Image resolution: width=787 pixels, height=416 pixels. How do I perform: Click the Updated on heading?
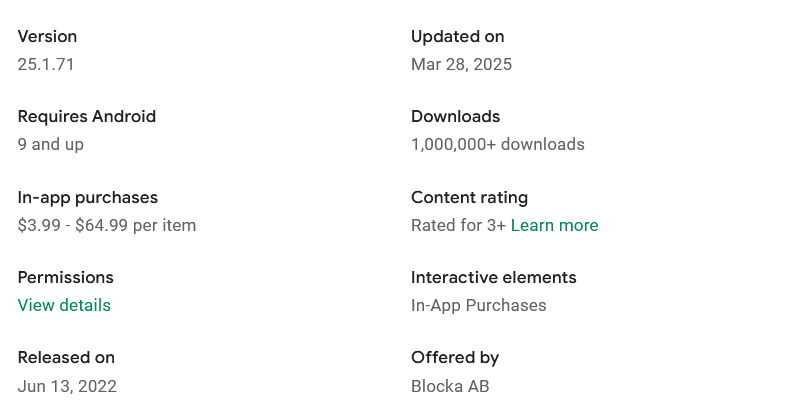(x=457, y=36)
